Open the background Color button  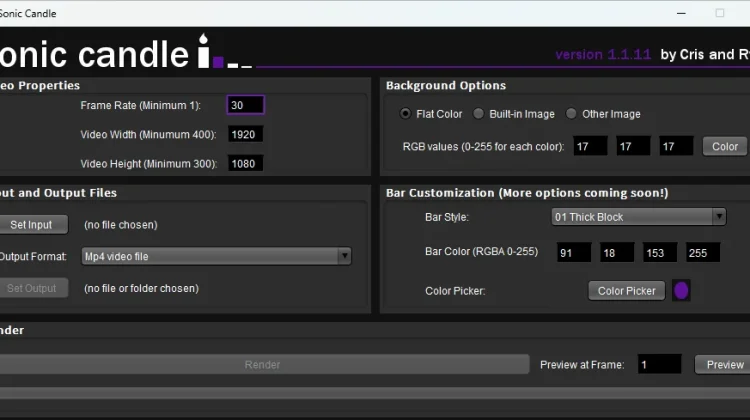(725, 146)
